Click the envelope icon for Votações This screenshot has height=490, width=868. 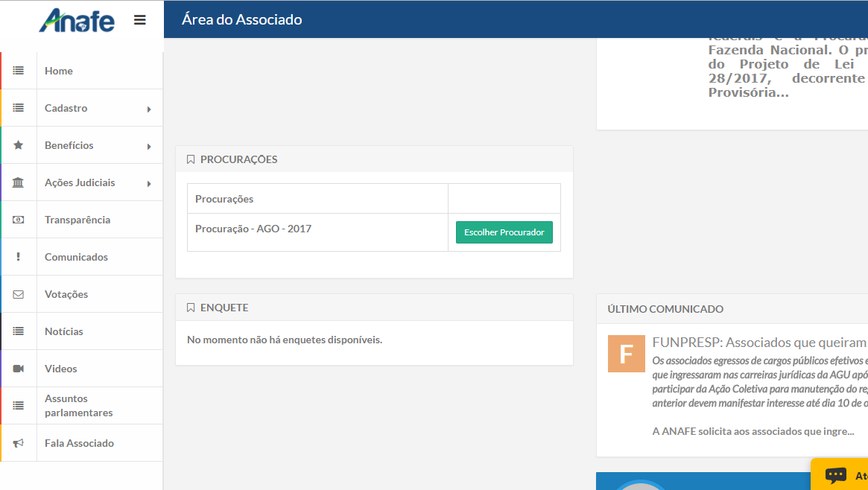19,294
